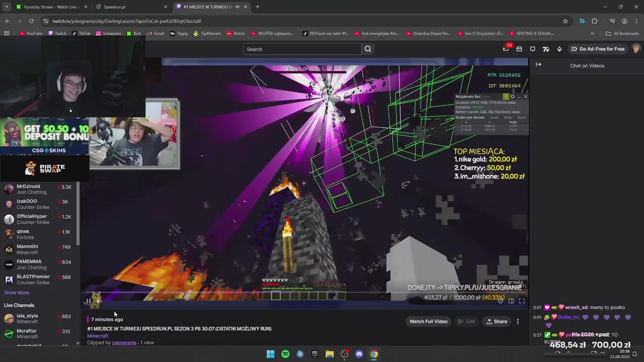
Task: Enter fullscreen for the clip player
Action: (x=522, y=301)
